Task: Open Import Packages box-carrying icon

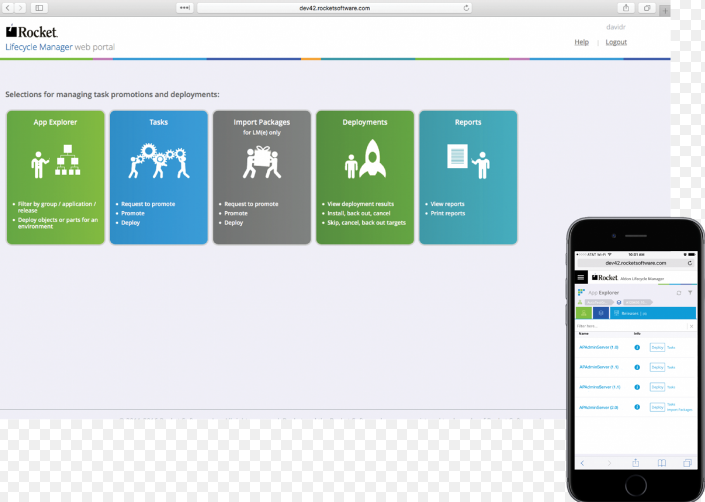Action: 261,162
